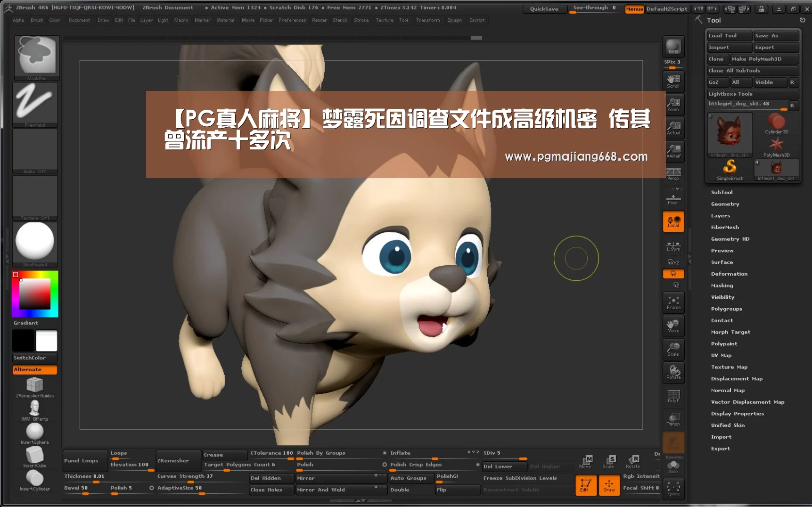
Task: Select the InsertCylinder brush
Action: [x=35, y=481]
